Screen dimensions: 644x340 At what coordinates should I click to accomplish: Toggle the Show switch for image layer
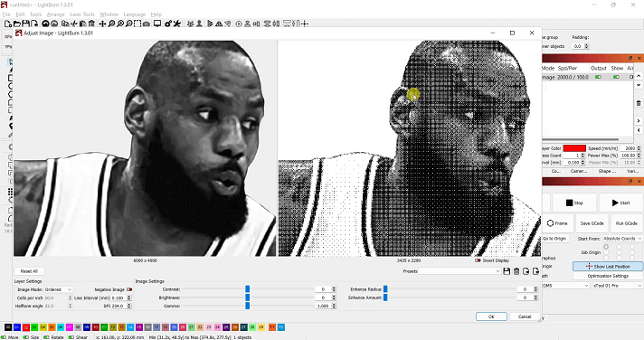[616, 77]
